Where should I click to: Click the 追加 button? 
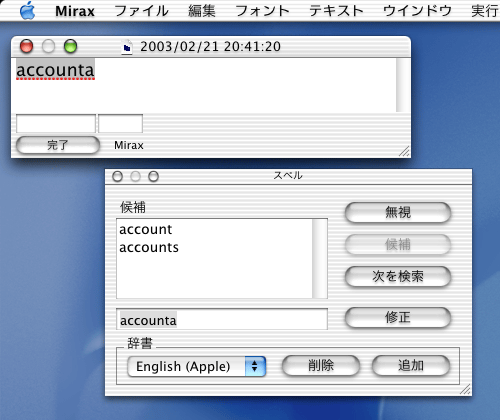[x=411, y=365]
